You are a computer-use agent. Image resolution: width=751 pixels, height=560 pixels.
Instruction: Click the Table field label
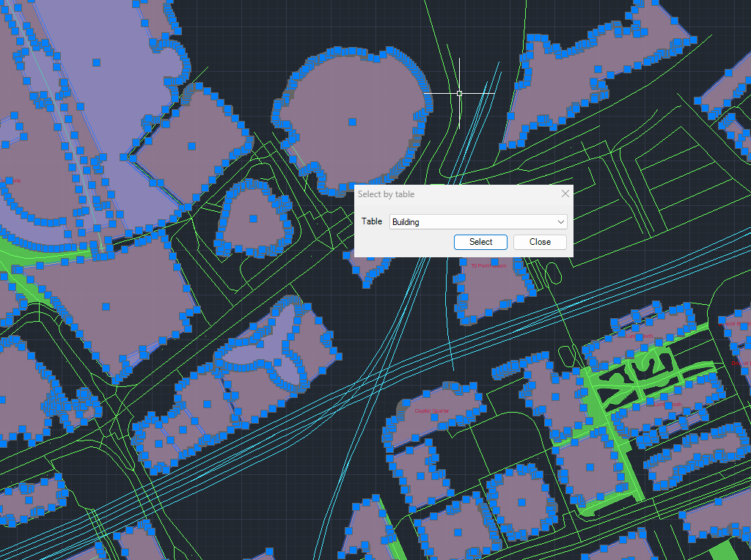(x=372, y=221)
